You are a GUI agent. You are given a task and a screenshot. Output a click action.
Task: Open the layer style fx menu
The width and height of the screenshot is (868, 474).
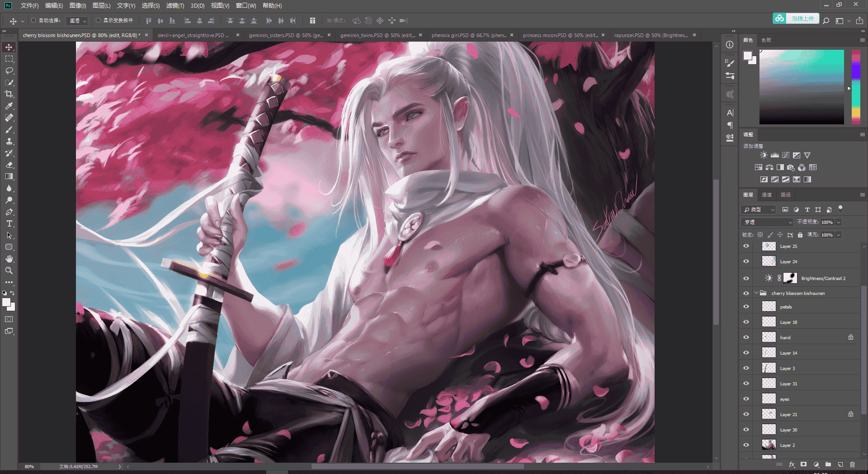click(792, 465)
